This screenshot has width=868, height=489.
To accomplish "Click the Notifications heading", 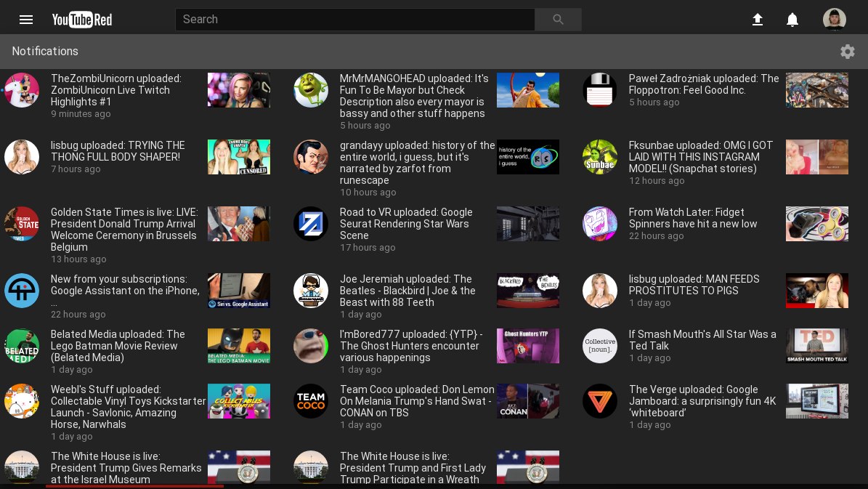I will click(x=45, y=51).
